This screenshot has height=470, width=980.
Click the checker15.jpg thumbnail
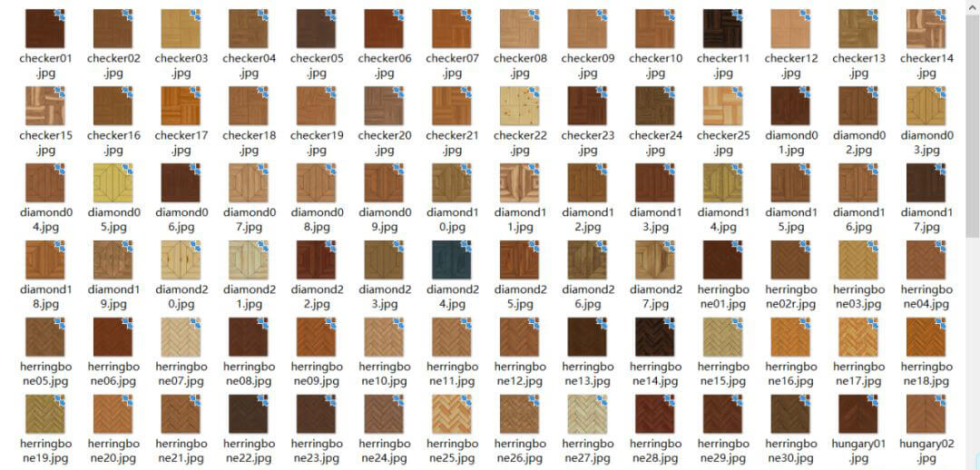[45, 105]
